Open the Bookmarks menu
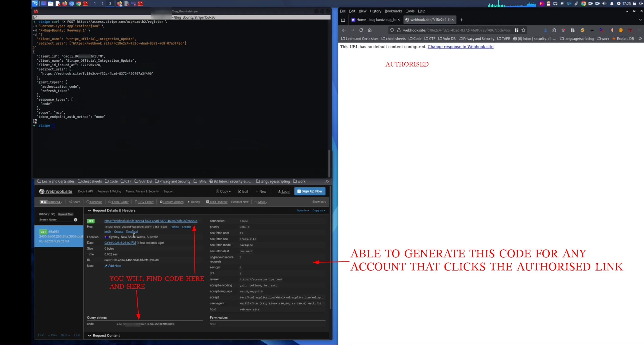The width and height of the screenshot is (644, 345). click(393, 11)
